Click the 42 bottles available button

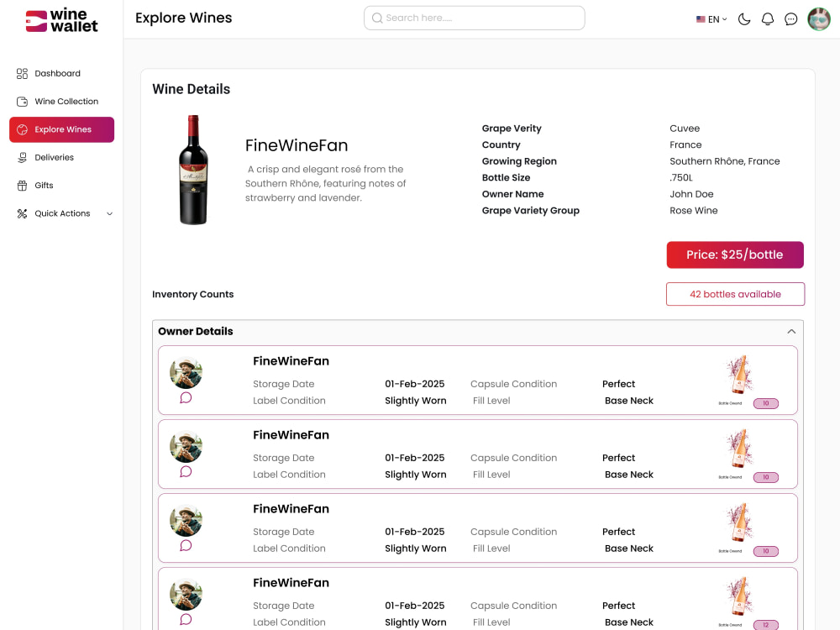point(735,294)
